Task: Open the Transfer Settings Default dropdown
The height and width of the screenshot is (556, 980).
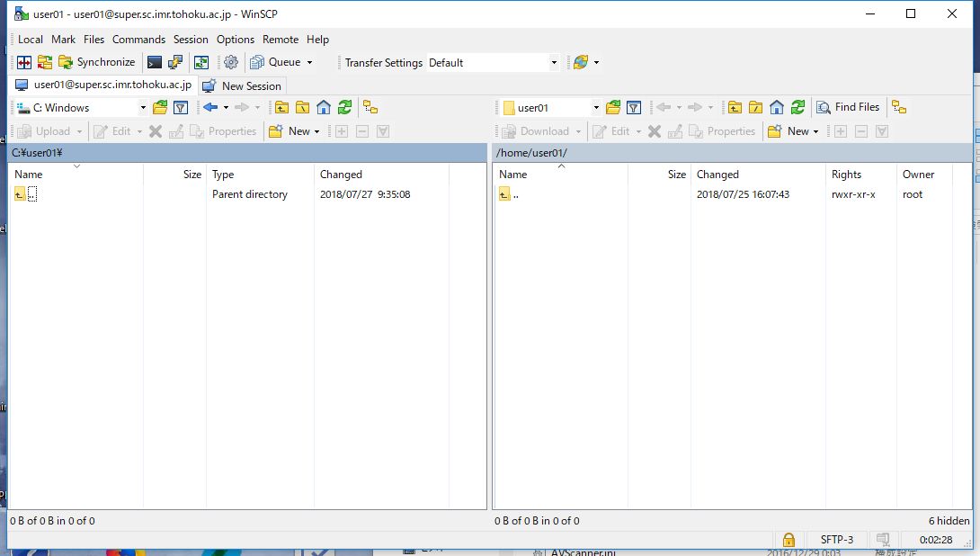Action: pos(555,62)
